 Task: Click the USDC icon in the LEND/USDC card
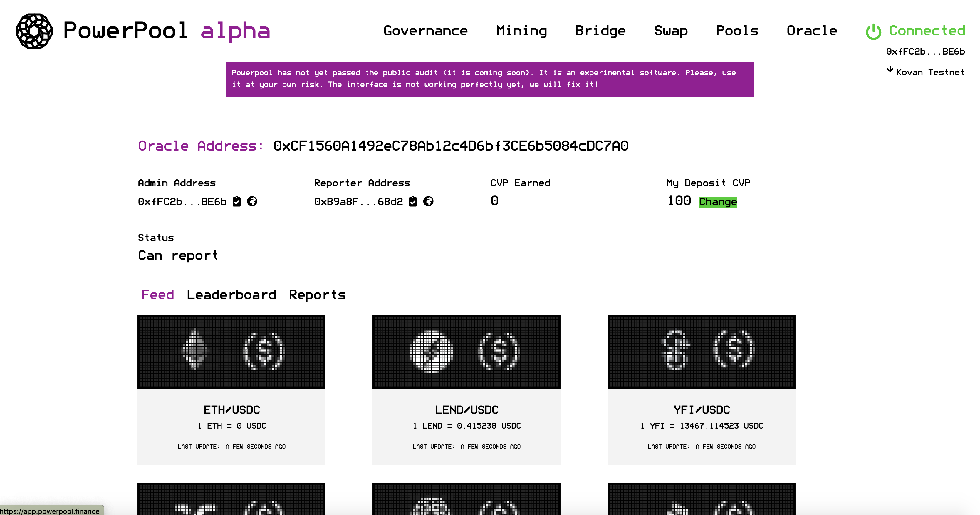[499, 351]
